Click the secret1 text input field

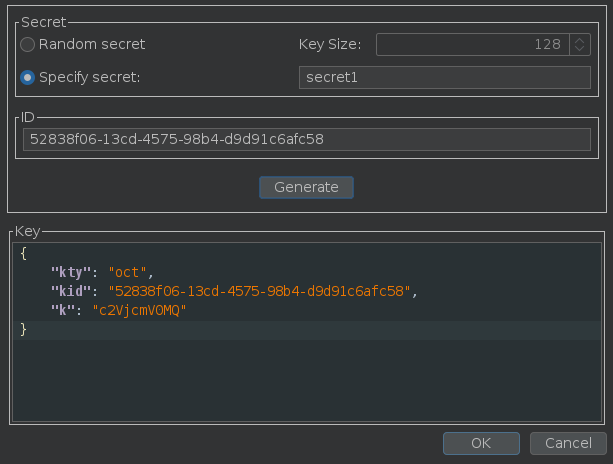(x=444, y=78)
